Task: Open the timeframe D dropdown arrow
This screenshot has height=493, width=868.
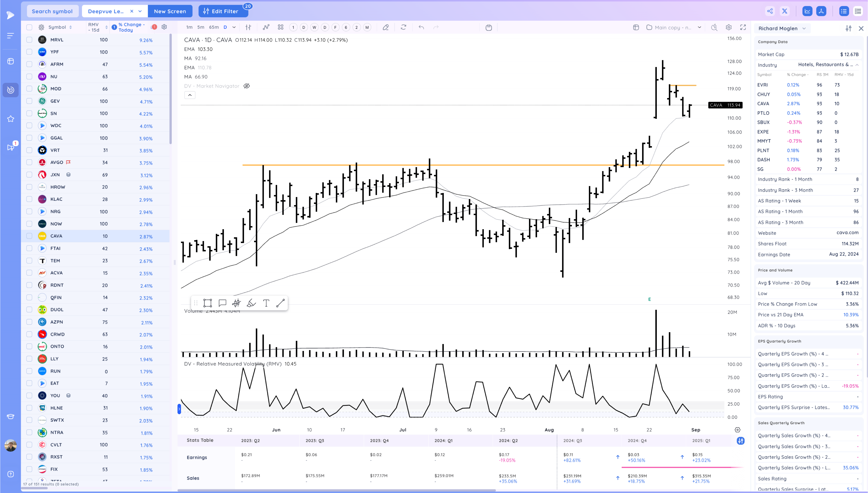Action: pyautogui.click(x=234, y=28)
